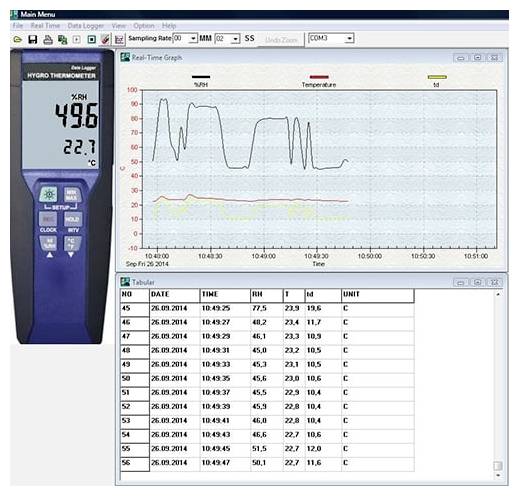Expand the sampling rate minutes dropdown
519x496 pixels.
[193, 39]
